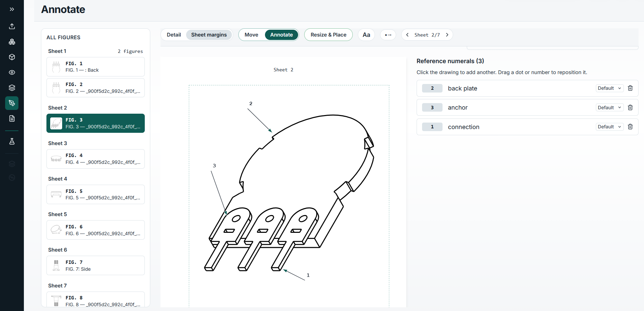Screen dimensions: 644x311
Task: Open the document page icon in the sidebar
Action: click(x=12, y=118)
